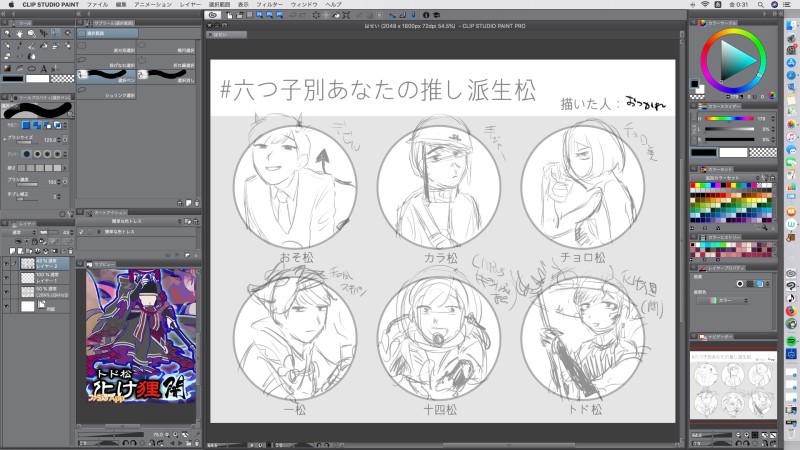Click the hue slider in Color Slider panel
Viewport: 800px width, 450px height.
[729, 118]
